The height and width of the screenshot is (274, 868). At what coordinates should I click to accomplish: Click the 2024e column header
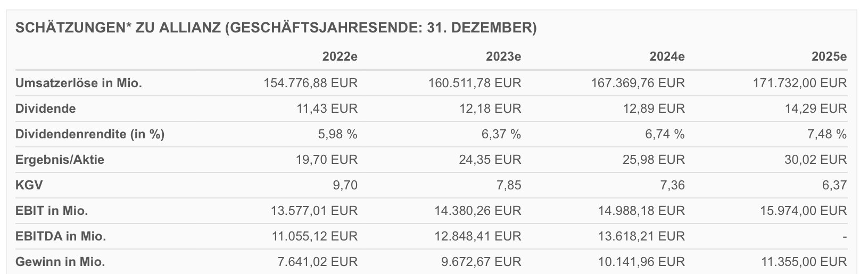coord(667,57)
